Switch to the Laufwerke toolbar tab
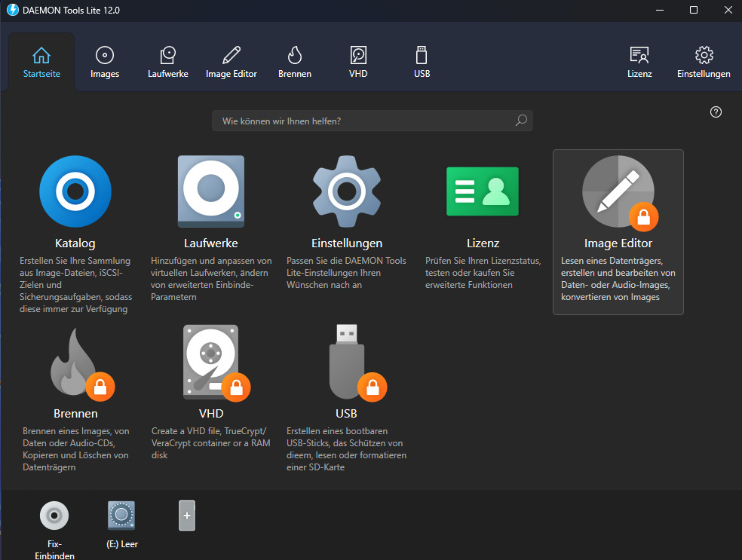Viewport: 742px width, 560px height. pos(168,62)
